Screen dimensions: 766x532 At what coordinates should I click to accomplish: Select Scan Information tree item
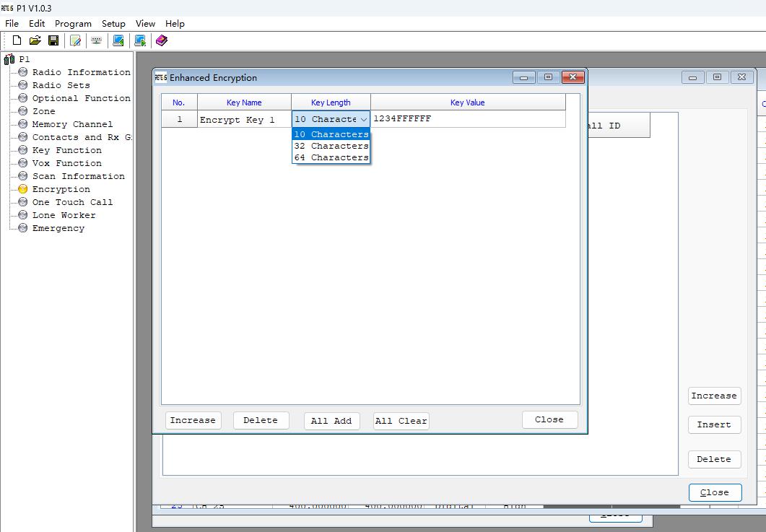pos(78,176)
